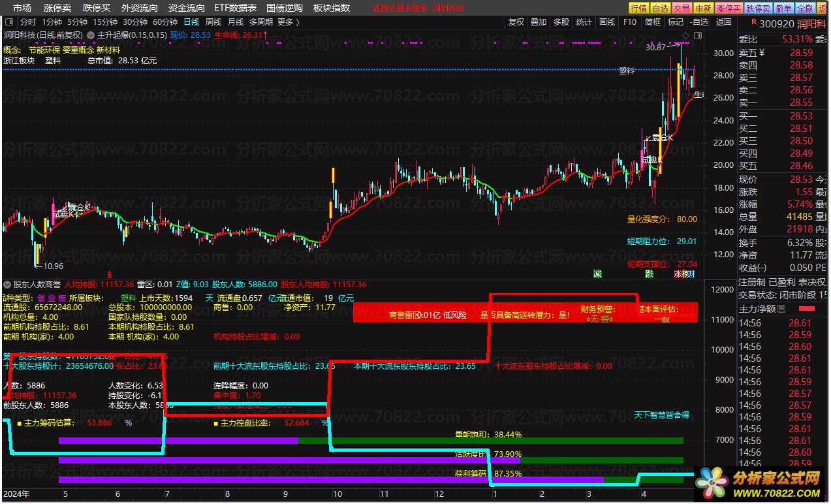Click the red $ marker on the time axis
Viewport: 831px width, 504px height.
click(x=110, y=274)
